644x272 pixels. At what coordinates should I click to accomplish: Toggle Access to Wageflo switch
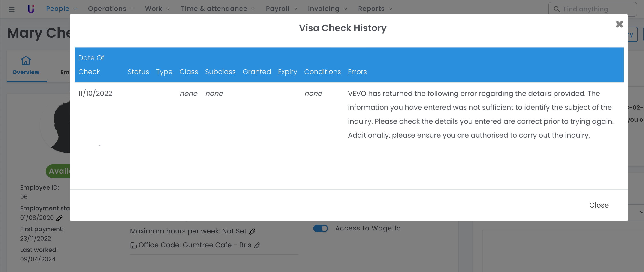321,228
